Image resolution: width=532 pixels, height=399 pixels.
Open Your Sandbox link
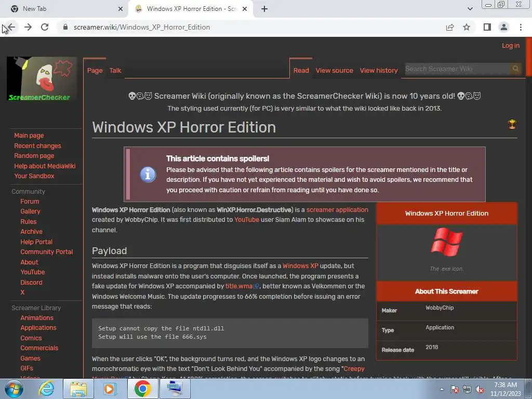pos(34,176)
